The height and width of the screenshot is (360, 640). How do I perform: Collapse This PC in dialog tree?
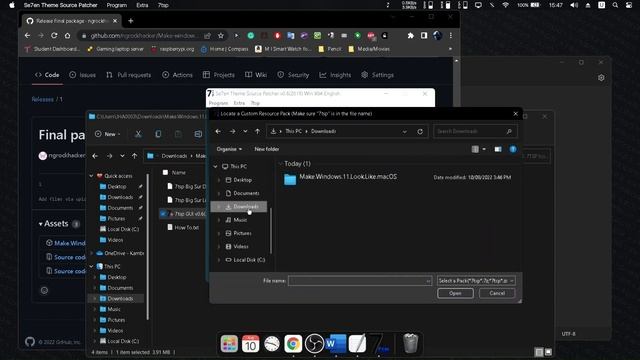pyautogui.click(x=216, y=167)
